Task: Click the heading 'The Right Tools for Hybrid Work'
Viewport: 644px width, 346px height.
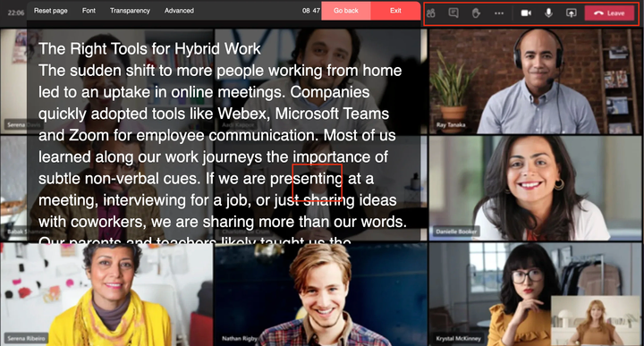Action: (x=149, y=49)
